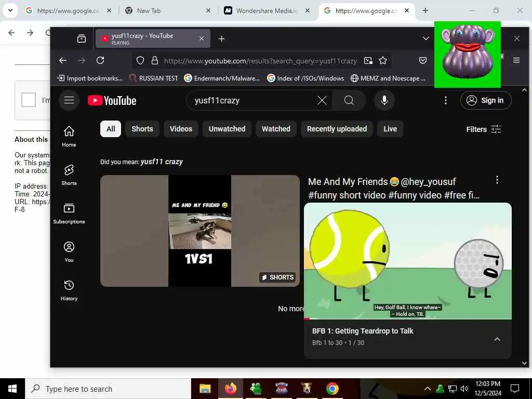Open Shorts in the sidebar

coord(69,175)
